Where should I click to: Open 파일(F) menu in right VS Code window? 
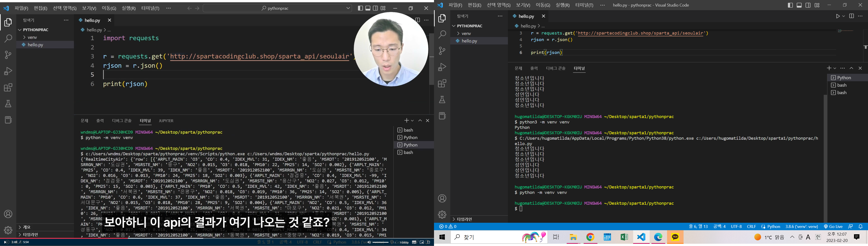455,5
